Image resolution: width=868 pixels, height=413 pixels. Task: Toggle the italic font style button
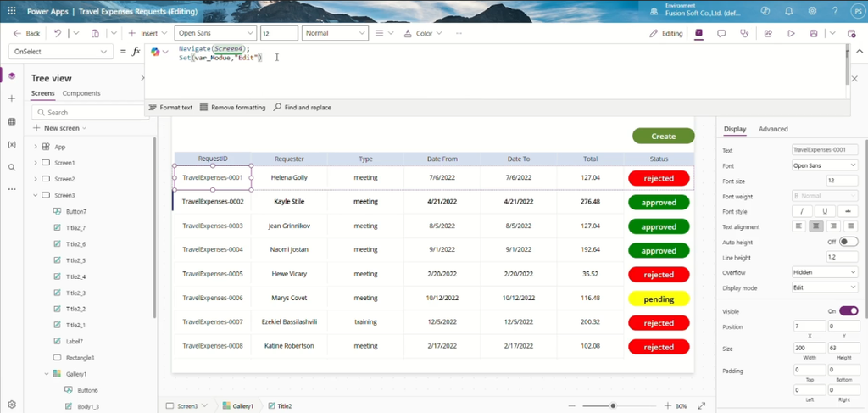[x=802, y=211]
